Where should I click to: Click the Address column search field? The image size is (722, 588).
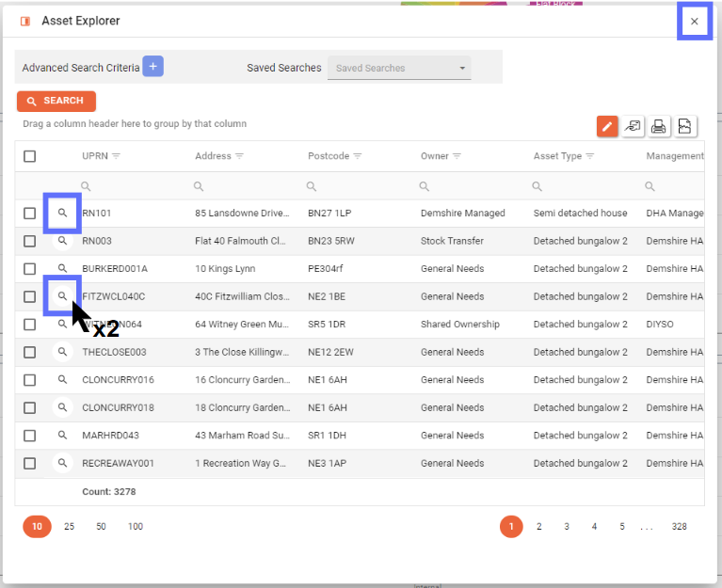coord(245,186)
